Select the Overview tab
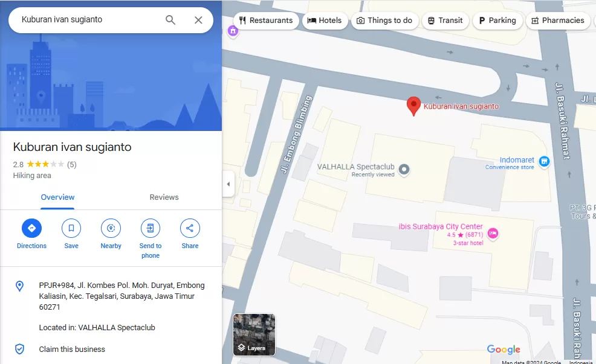The height and width of the screenshot is (364, 596). pos(58,197)
